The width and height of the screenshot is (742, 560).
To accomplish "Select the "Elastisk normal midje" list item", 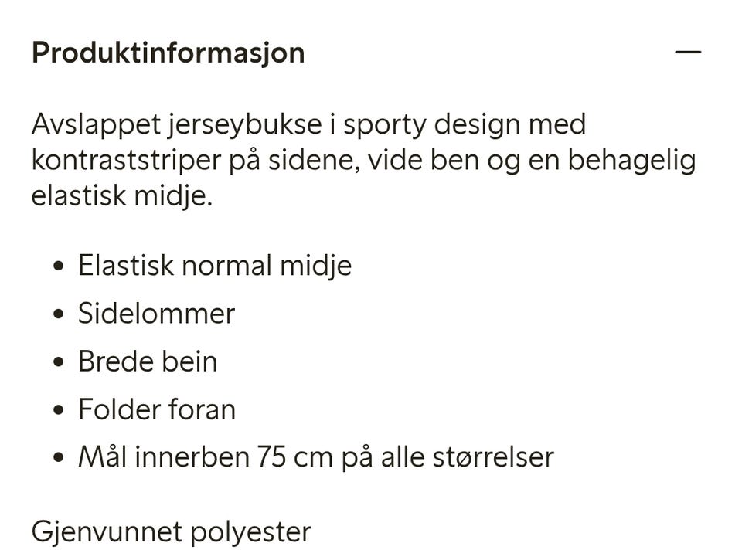I will 215,266.
